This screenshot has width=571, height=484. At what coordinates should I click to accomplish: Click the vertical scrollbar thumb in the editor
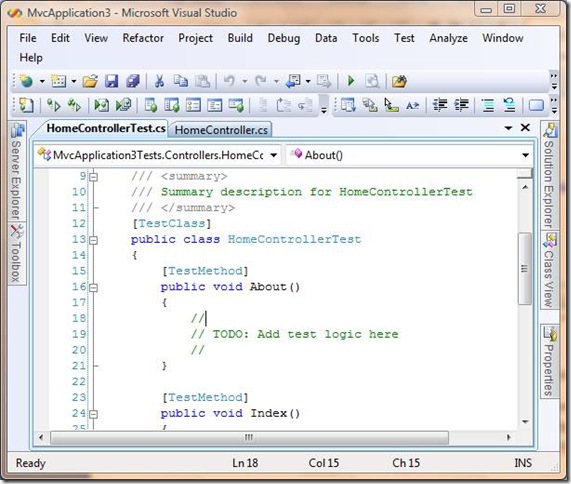(x=525, y=269)
